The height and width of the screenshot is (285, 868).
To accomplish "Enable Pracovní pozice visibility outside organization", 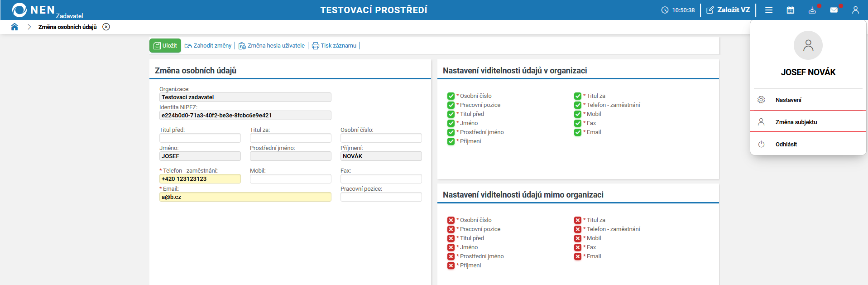I will [x=451, y=229].
